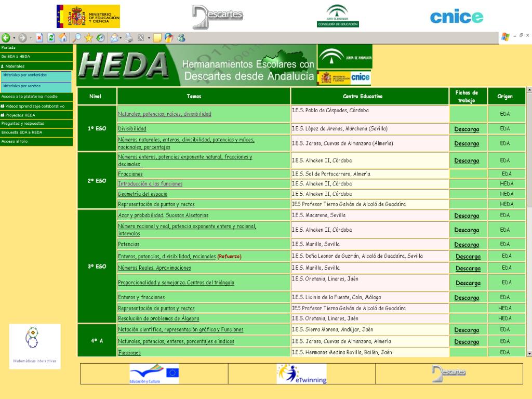This screenshot has height=399, width=532.
Task: Expand Videos aprendizaje colaborativo in sidebar
Action: tap(3, 106)
